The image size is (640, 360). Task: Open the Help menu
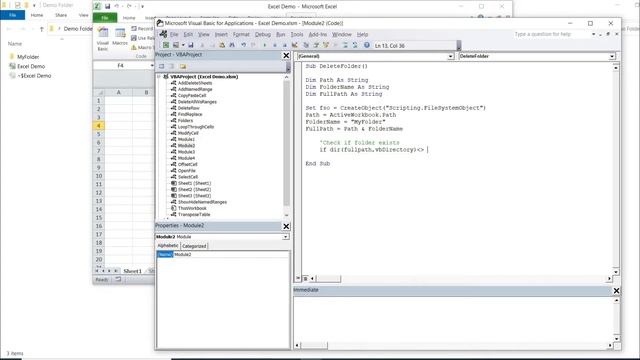click(362, 34)
